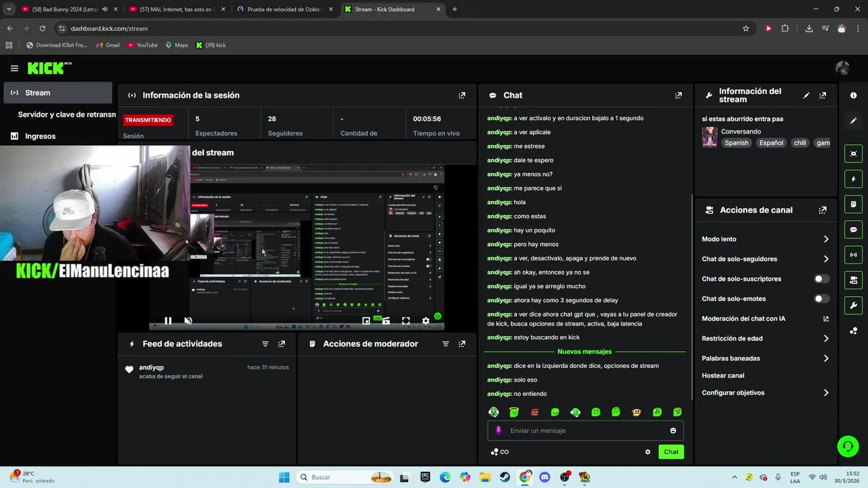Pop out the Acciones de canal panel
Image resolution: width=868 pixels, height=488 pixels.
pyautogui.click(x=823, y=210)
